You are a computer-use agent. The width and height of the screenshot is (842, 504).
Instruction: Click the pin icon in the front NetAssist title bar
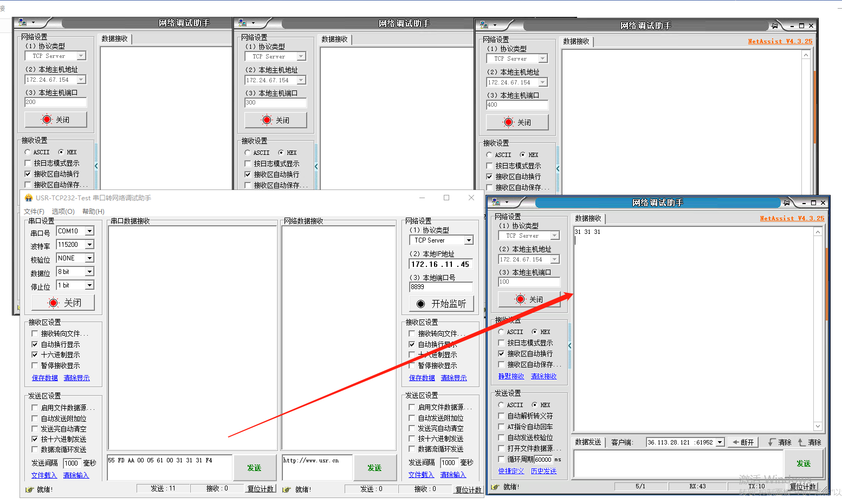(x=786, y=203)
